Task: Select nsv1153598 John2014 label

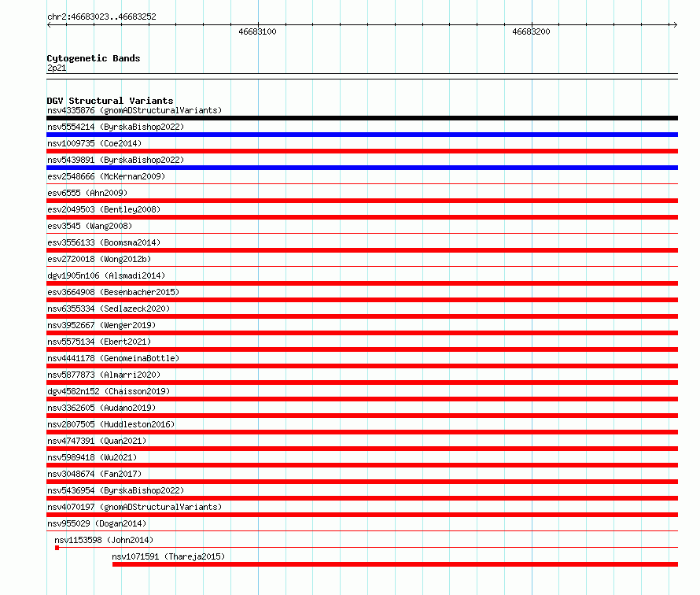Action: [104, 540]
